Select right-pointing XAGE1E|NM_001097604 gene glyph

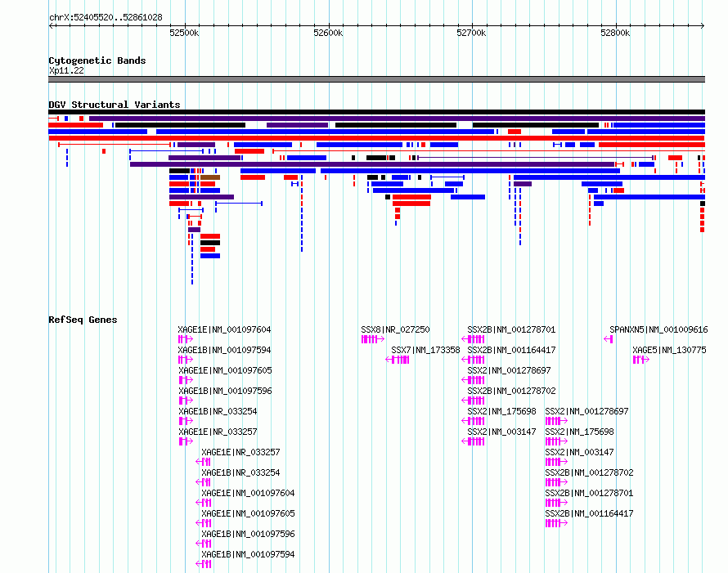tap(186, 339)
